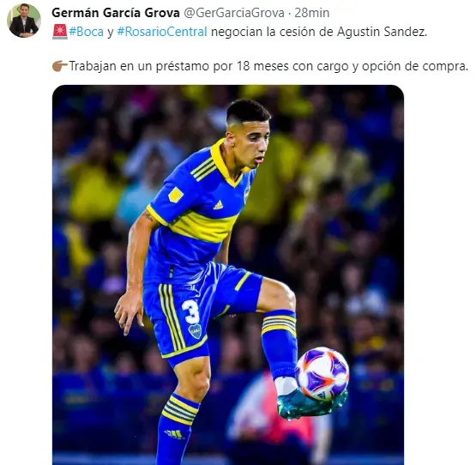
Task: Click the Adidas logo on the jersey
Action: (x=218, y=205)
